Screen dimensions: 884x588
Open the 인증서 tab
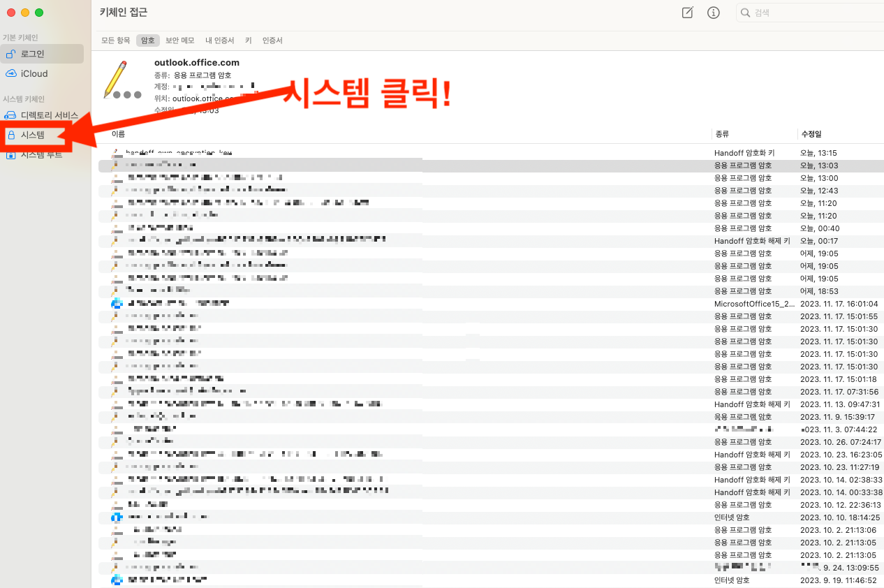[272, 40]
